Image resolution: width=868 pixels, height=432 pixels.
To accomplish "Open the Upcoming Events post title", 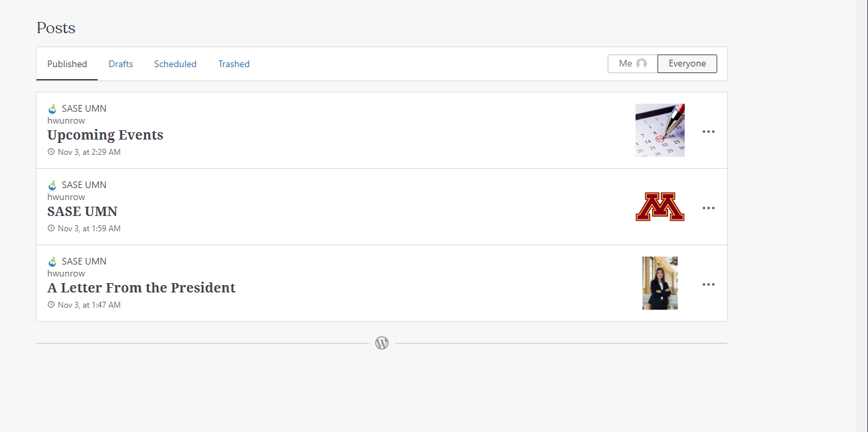I will click(x=105, y=135).
